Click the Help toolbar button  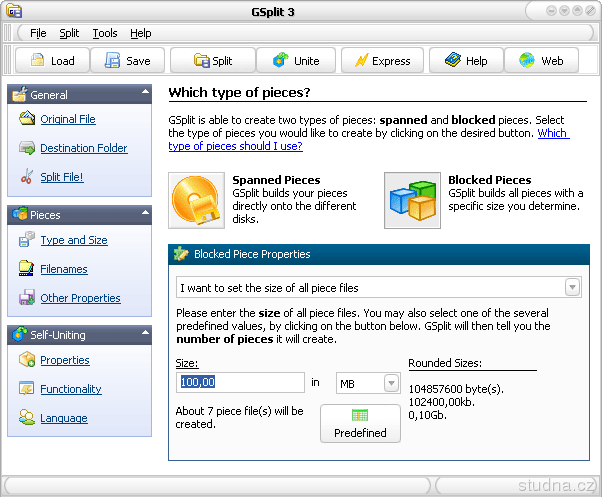[465, 61]
